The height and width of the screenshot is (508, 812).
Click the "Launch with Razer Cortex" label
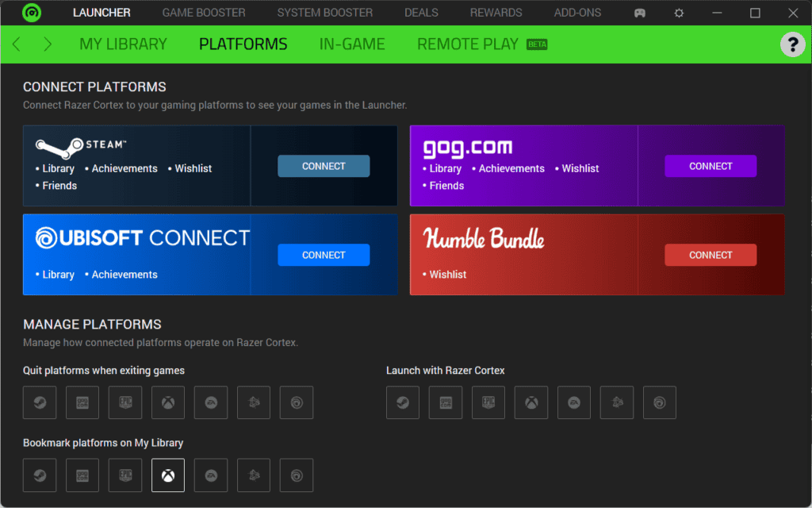[x=446, y=371]
